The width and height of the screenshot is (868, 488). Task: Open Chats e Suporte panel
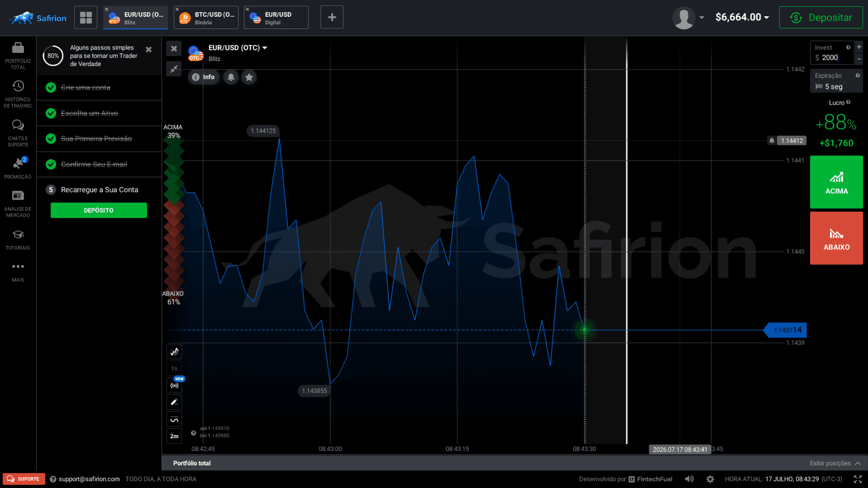18,133
